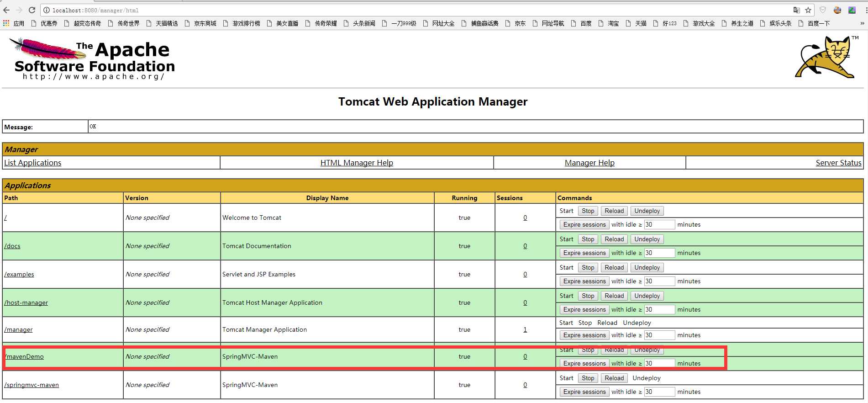Open the green square extension icon
Image resolution: width=868 pixels, height=403 pixels.
tap(852, 10)
